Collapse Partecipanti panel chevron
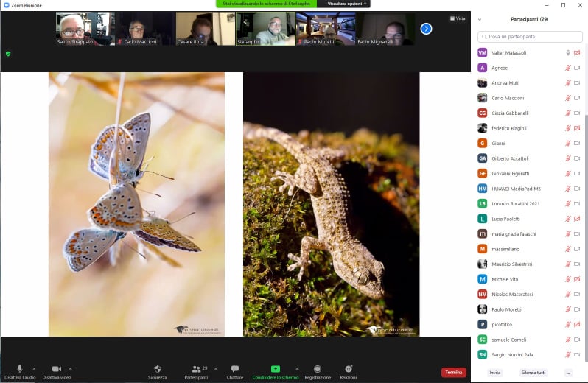The image size is (588, 383). (x=480, y=19)
